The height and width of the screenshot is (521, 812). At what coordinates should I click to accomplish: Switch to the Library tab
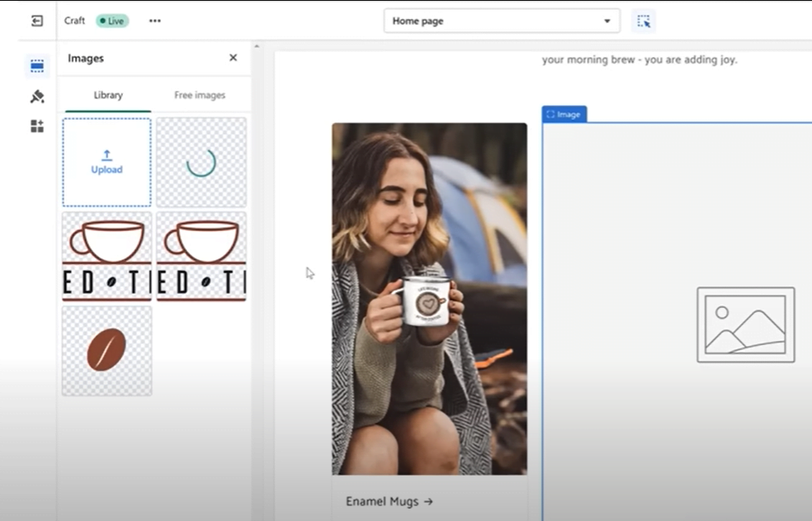[108, 95]
